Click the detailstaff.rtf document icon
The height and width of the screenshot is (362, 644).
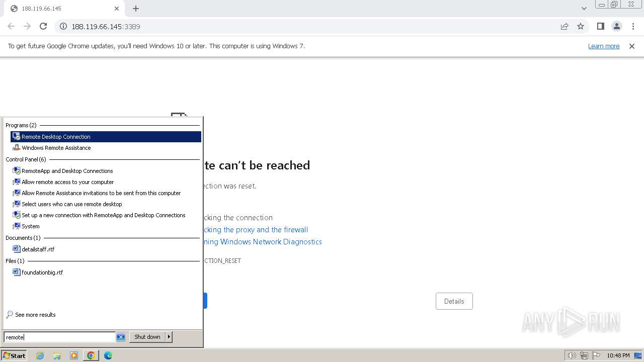point(17,249)
